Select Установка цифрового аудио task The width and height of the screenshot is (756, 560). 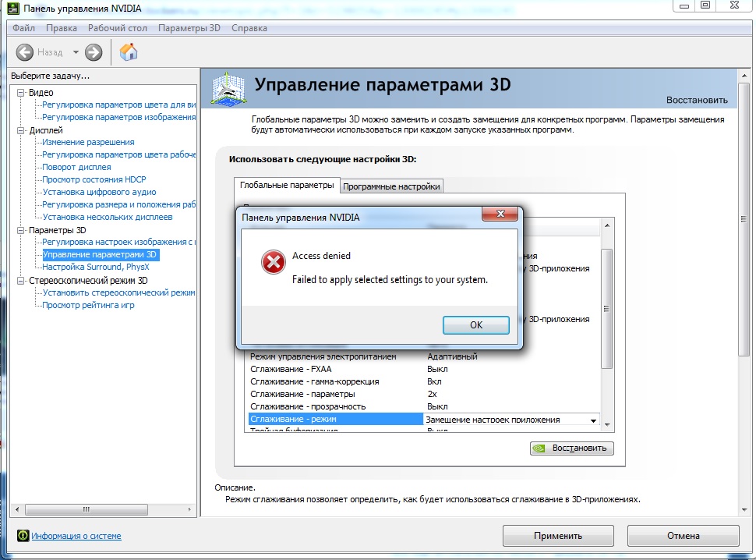(x=99, y=192)
